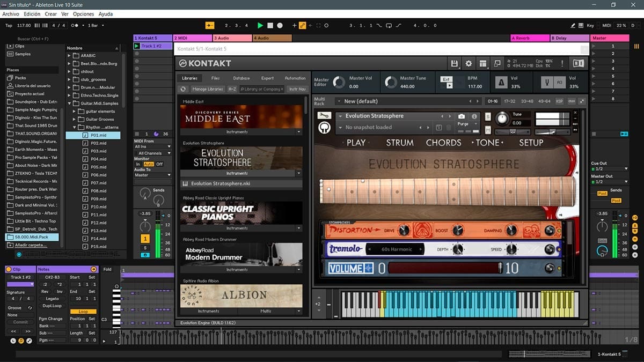This screenshot has height=362, width=644.
Task: Toggle Groove hot-swap icon in Clip panel
Action: 30,308
